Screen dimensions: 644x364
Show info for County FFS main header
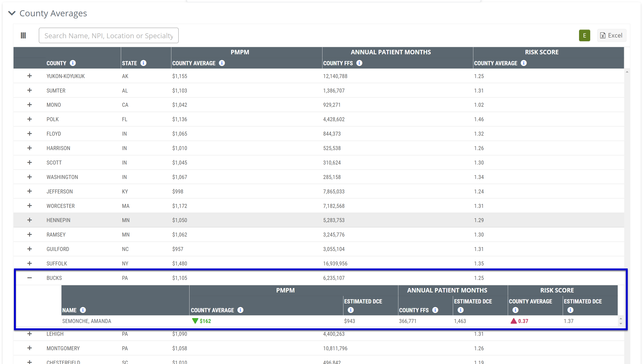click(359, 63)
